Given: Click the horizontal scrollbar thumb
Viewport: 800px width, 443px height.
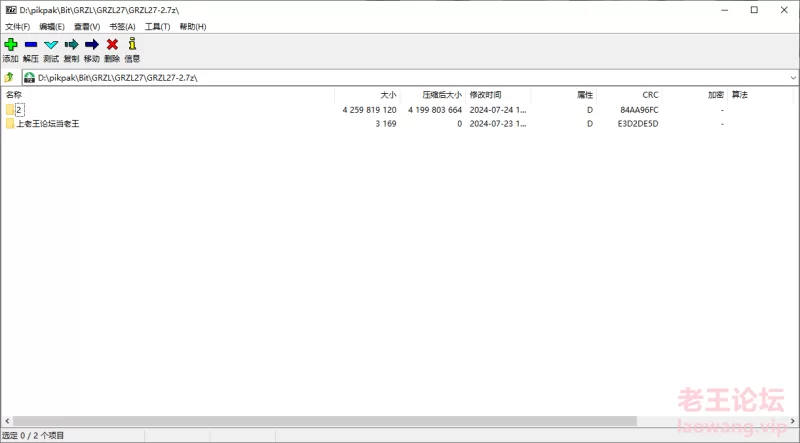Looking at the screenshot, I should click(x=324, y=421).
